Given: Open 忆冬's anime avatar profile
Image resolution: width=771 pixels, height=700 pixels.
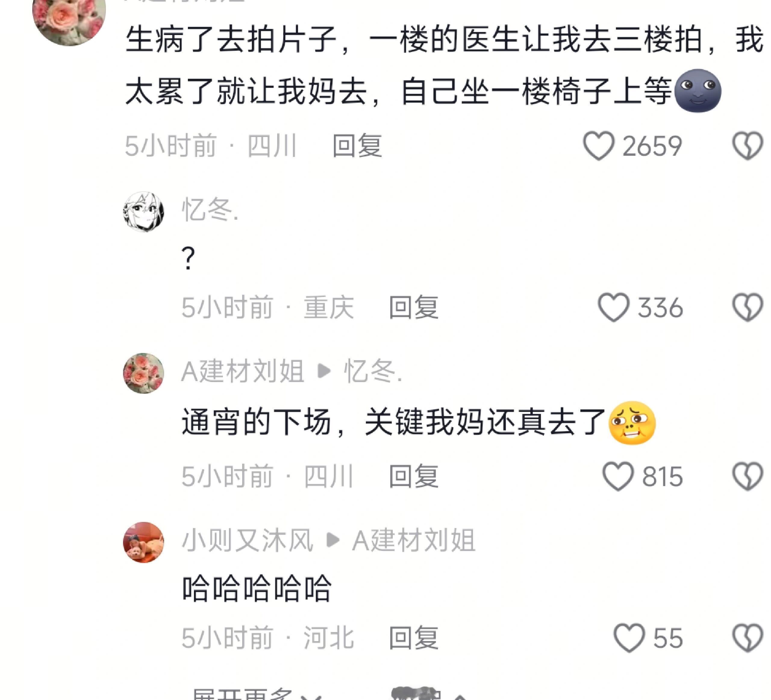Looking at the screenshot, I should (143, 211).
